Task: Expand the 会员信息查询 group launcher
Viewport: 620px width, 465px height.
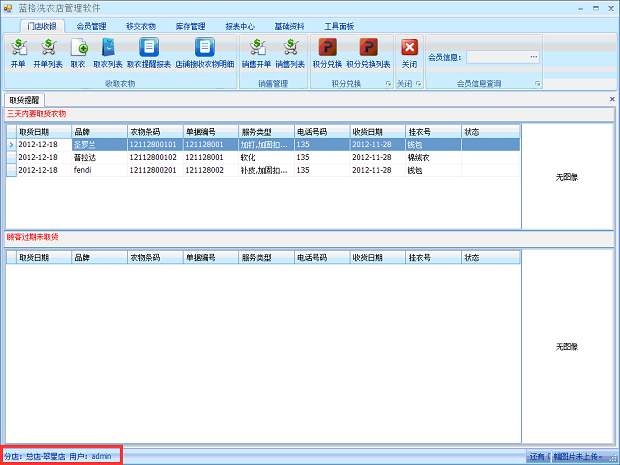Action: point(537,83)
